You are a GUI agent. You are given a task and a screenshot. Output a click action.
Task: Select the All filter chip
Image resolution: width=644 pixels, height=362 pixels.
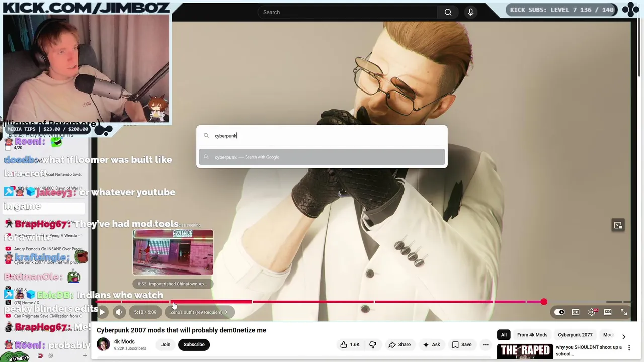coord(504,335)
